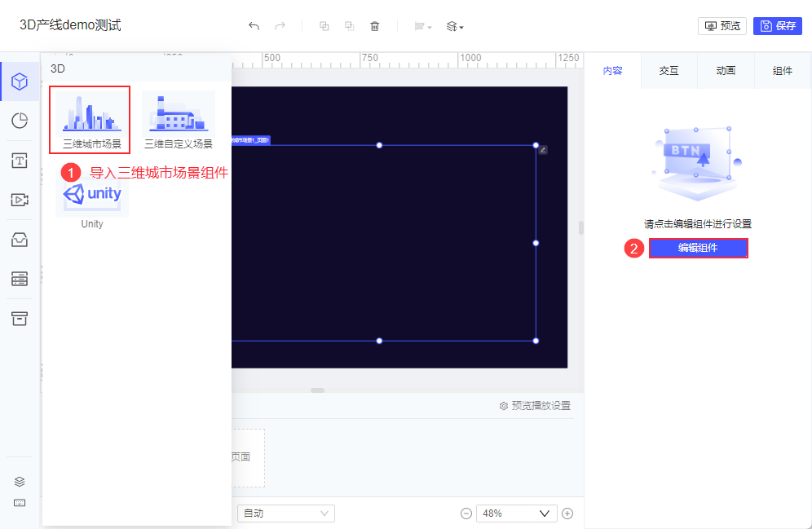Switch to the 交互 tab

pos(669,70)
